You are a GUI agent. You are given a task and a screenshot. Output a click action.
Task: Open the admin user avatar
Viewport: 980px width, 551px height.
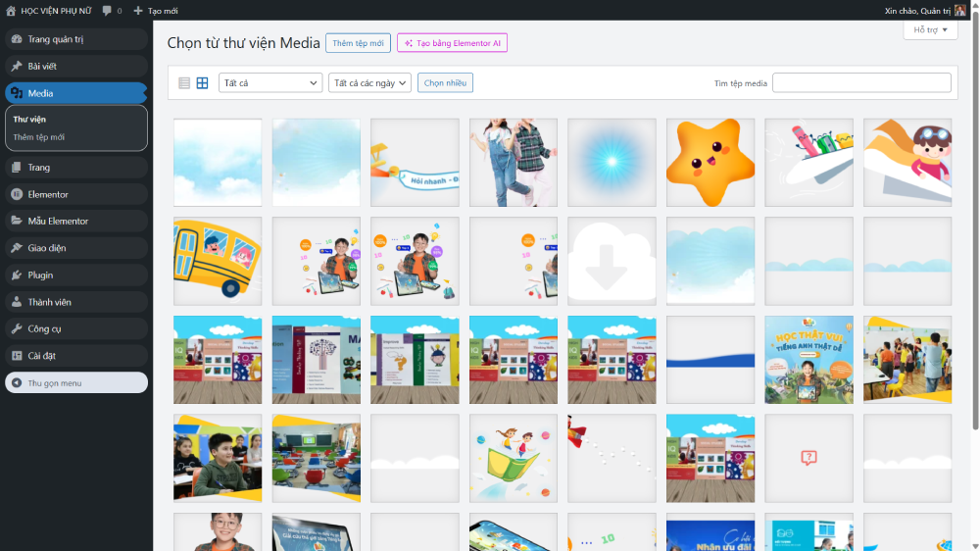click(960, 11)
